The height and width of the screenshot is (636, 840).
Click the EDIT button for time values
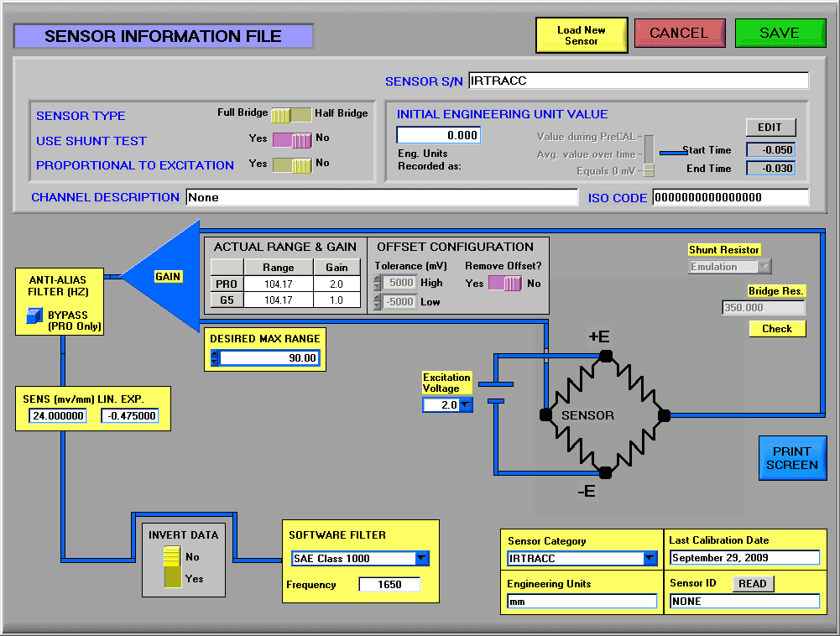770,128
